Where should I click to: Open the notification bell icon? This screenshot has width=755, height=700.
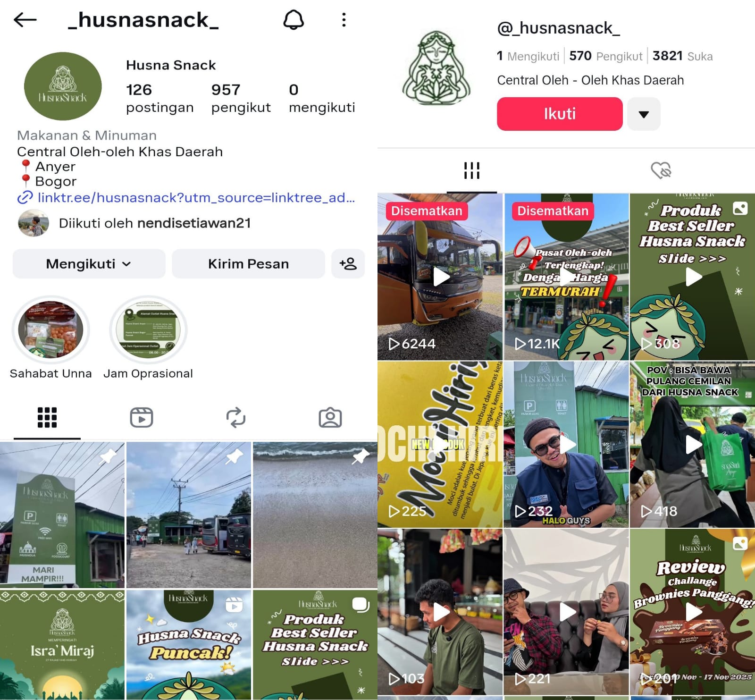click(294, 20)
